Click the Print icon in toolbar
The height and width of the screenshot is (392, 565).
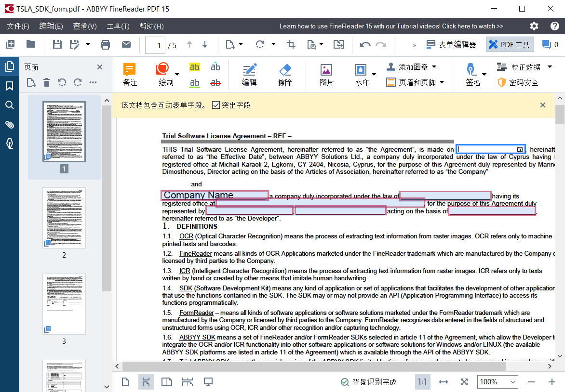(x=106, y=45)
